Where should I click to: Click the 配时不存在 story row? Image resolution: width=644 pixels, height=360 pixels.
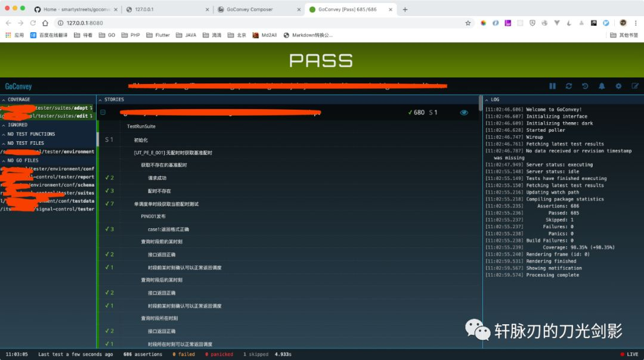click(x=289, y=191)
